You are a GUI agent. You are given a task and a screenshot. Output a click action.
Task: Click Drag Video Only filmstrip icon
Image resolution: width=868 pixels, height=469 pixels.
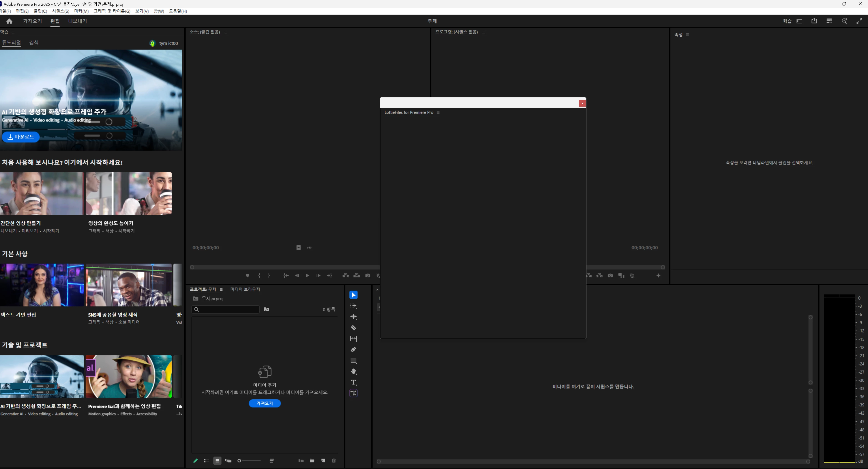click(x=299, y=248)
